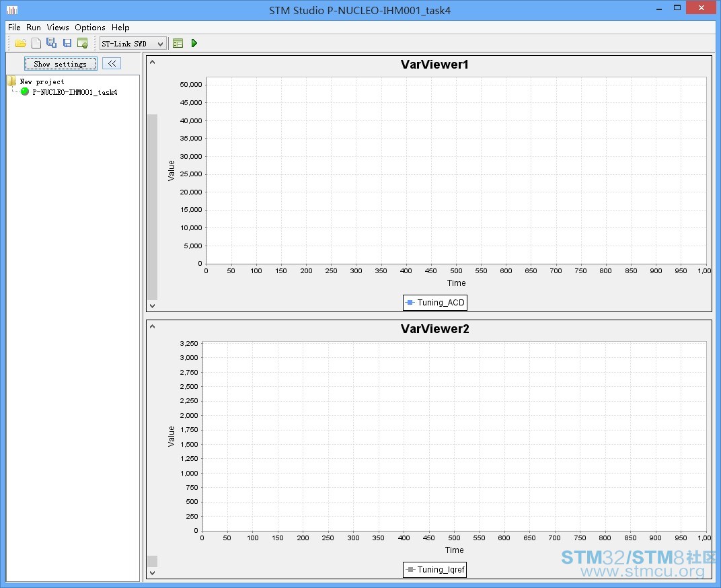Click the VarViewer1 Time axis label
Screen dimensions: 721x588
[456, 283]
